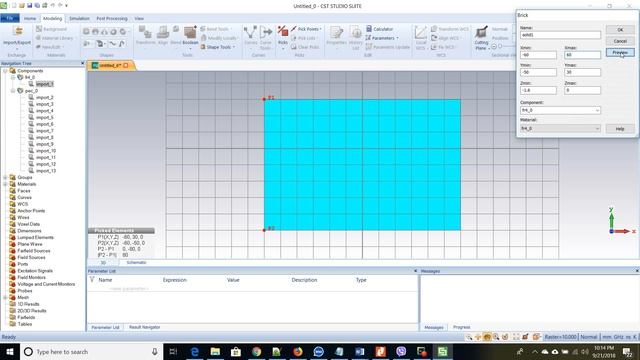640x360 pixels.
Task: Select import_7 in the navigation tree
Action: pyautogui.click(x=44, y=131)
